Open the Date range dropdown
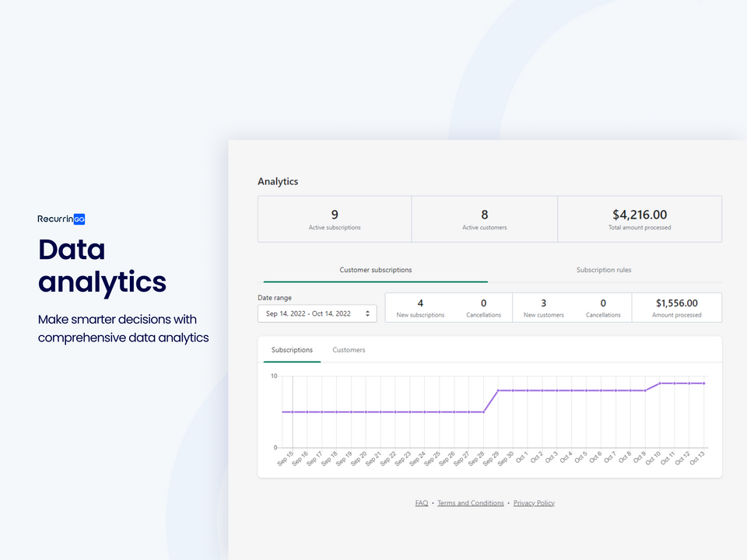747x560 pixels. click(x=317, y=313)
